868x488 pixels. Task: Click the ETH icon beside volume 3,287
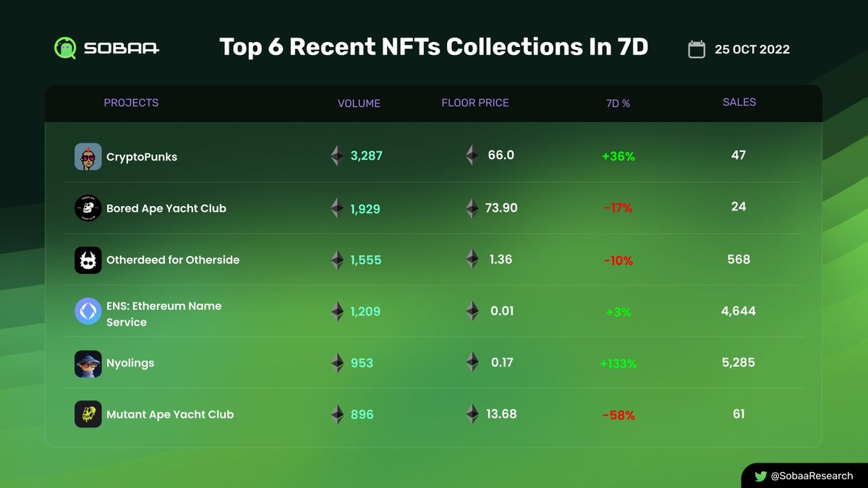coord(338,155)
